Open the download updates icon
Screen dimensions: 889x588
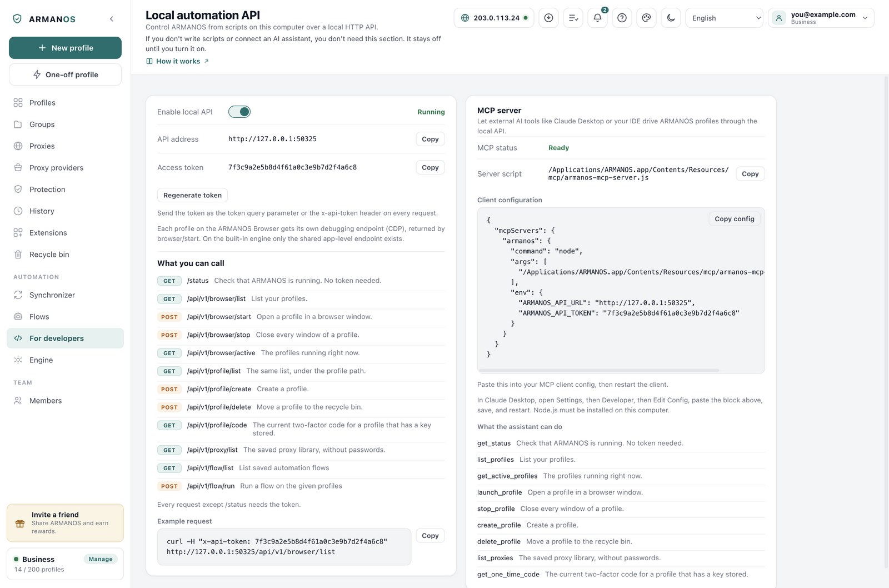(548, 18)
